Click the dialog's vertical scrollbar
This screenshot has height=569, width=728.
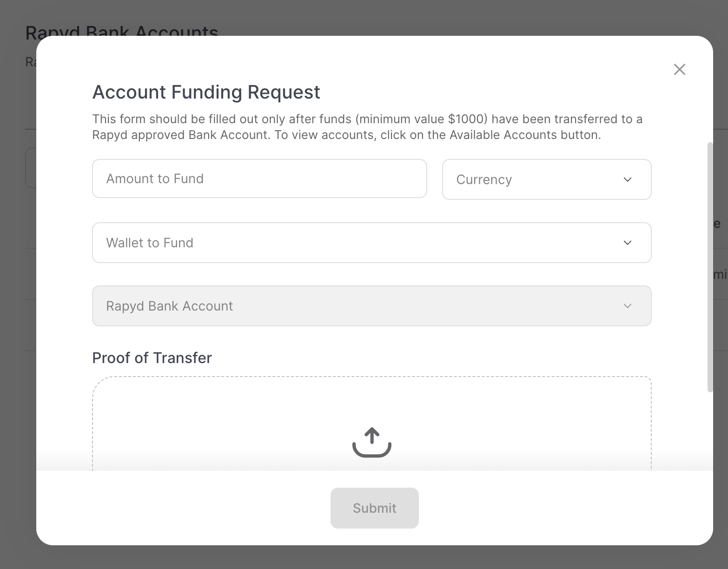click(x=709, y=267)
